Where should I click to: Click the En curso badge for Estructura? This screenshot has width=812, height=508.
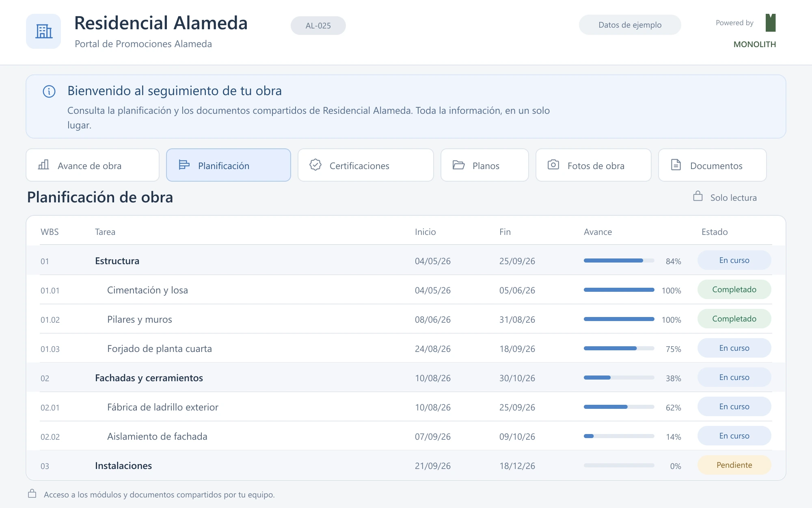pyautogui.click(x=734, y=260)
